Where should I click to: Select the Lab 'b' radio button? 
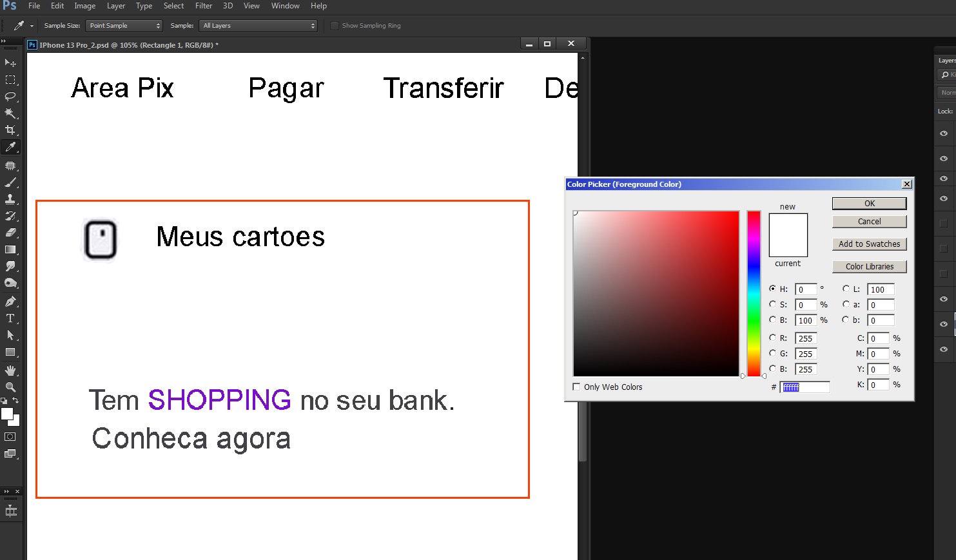tap(846, 320)
